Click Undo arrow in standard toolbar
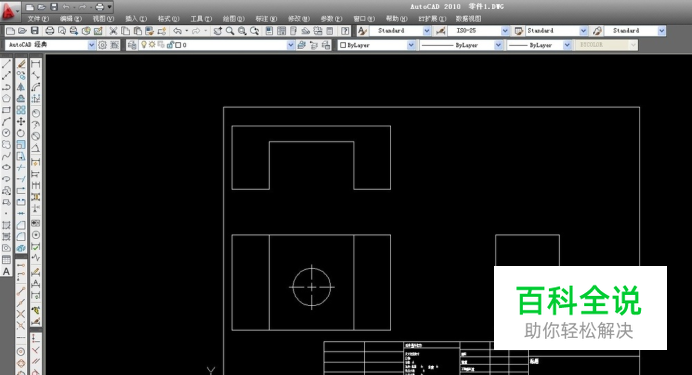 point(177,31)
